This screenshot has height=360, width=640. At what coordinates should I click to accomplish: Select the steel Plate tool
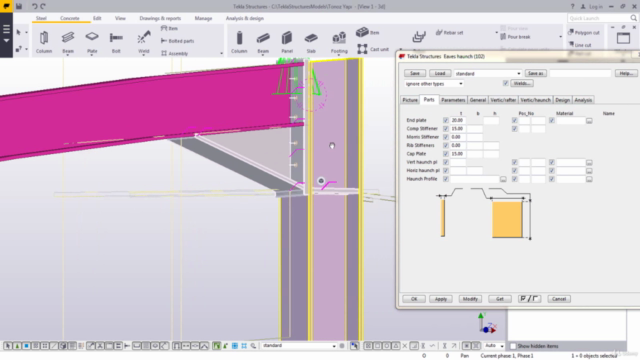(x=92, y=42)
